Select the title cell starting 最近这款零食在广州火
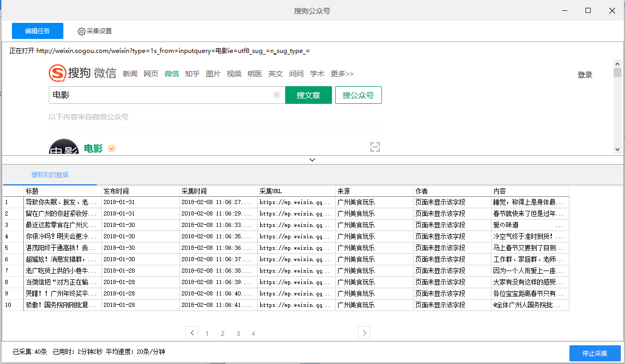This screenshot has width=625, height=364. pos(62,225)
